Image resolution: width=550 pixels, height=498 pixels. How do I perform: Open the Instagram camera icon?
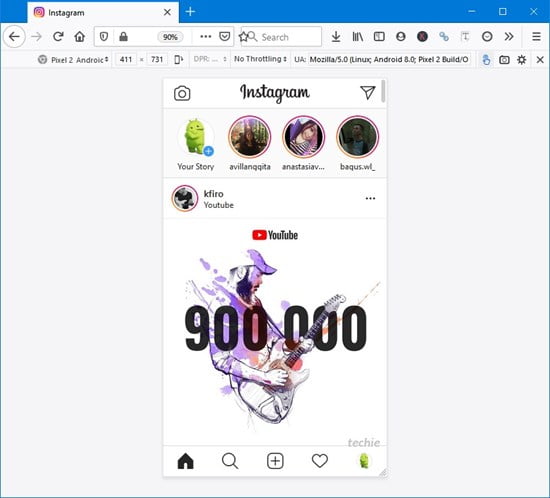point(182,93)
